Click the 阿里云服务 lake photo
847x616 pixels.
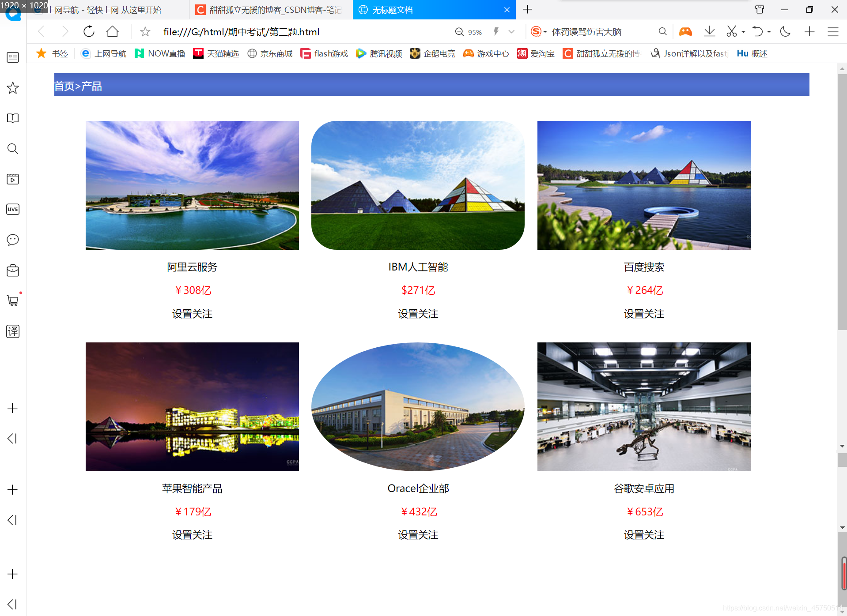[x=192, y=185]
